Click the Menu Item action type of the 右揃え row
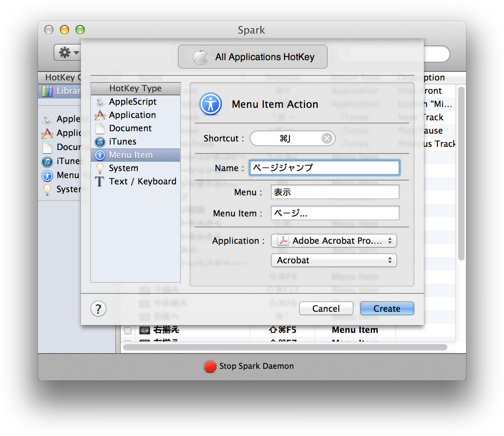Screen dimensions: 504x436 (355, 330)
